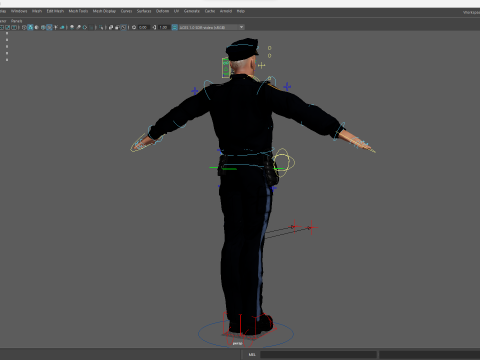The width and height of the screenshot is (480, 360).
Task: Click the persp camera label
Action: pyautogui.click(x=237, y=343)
